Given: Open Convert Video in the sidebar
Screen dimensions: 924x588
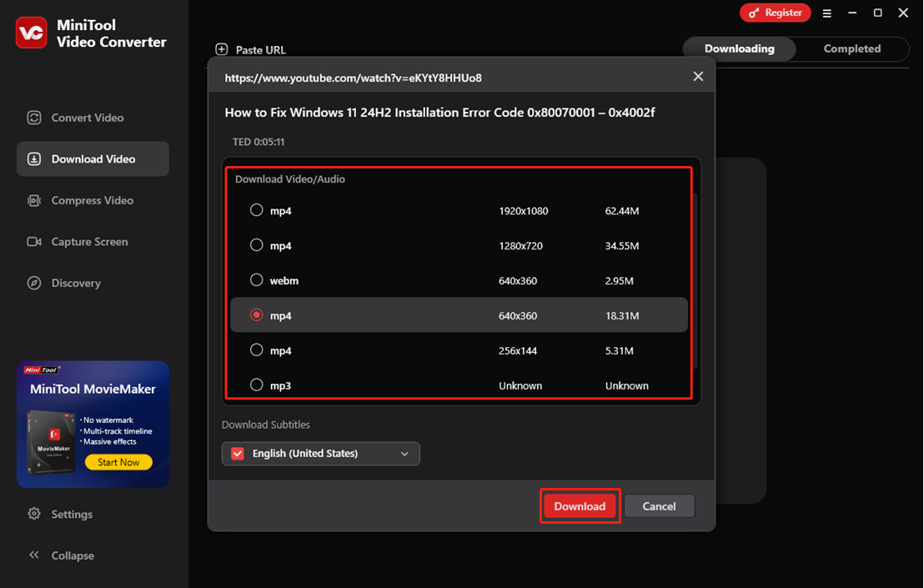Looking at the screenshot, I should pos(93,118).
